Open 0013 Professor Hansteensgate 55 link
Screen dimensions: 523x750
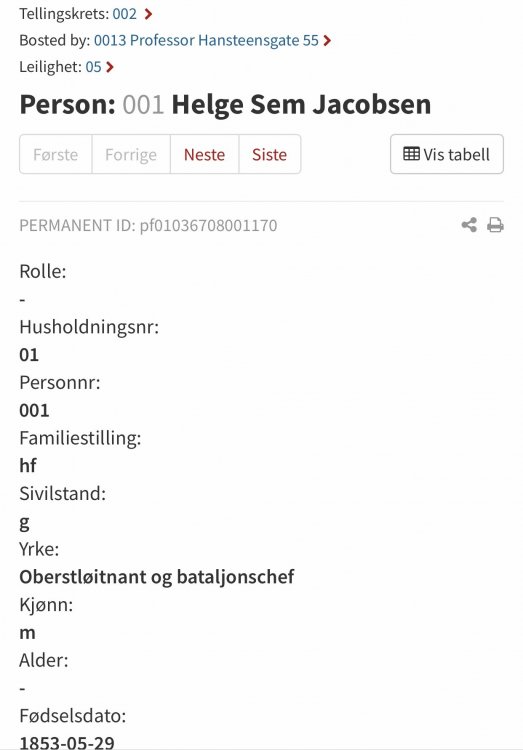point(206,40)
